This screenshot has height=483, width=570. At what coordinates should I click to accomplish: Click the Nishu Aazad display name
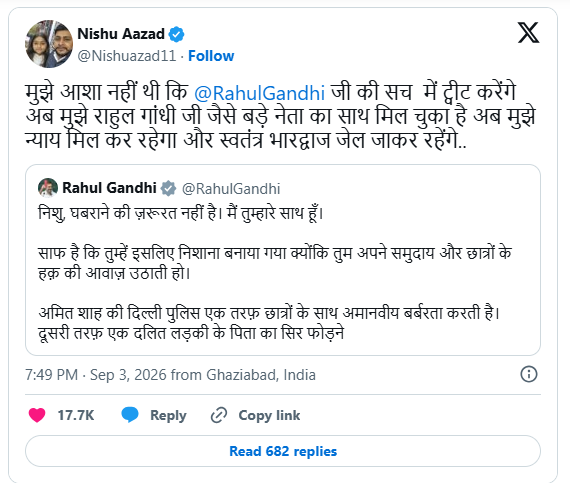tap(121, 34)
